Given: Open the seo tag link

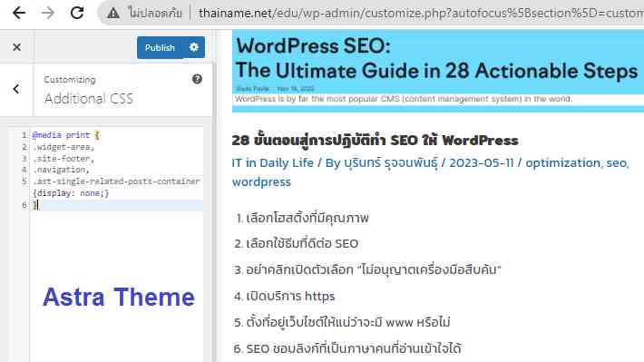Looking at the screenshot, I should (617, 163).
